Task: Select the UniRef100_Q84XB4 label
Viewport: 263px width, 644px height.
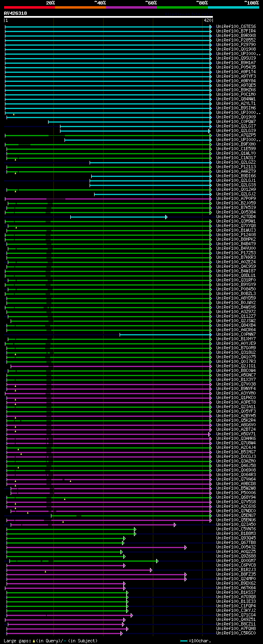Action: point(235,325)
